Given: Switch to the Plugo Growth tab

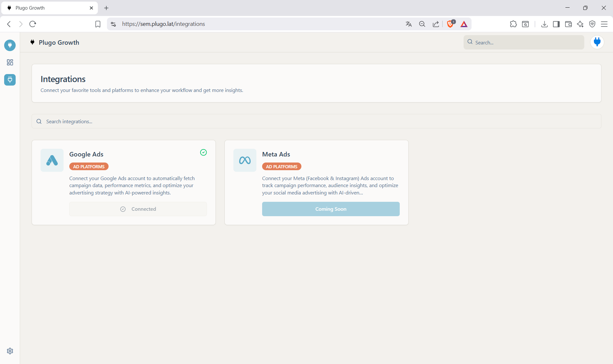Looking at the screenshot, I should [45, 8].
